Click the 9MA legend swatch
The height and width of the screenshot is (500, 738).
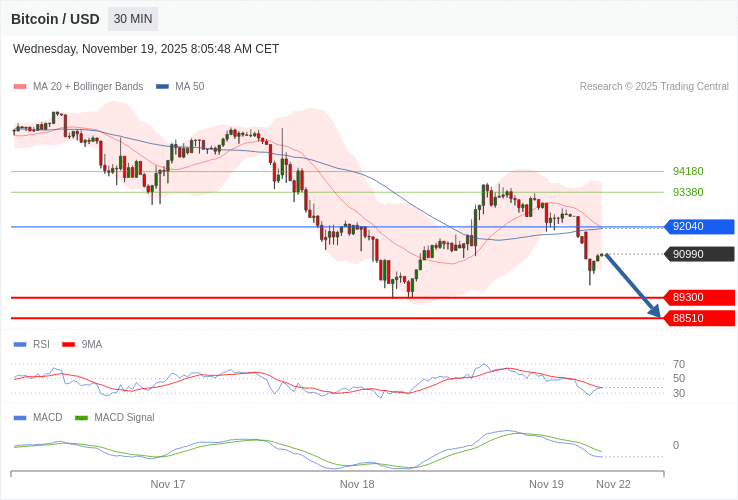click(x=69, y=345)
